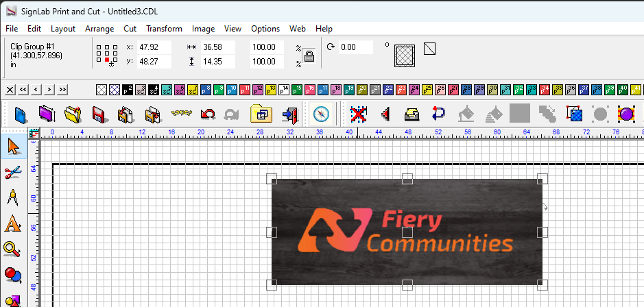Click the New document blue page icon
Screen dimensions: 644x307
[x=21, y=114]
